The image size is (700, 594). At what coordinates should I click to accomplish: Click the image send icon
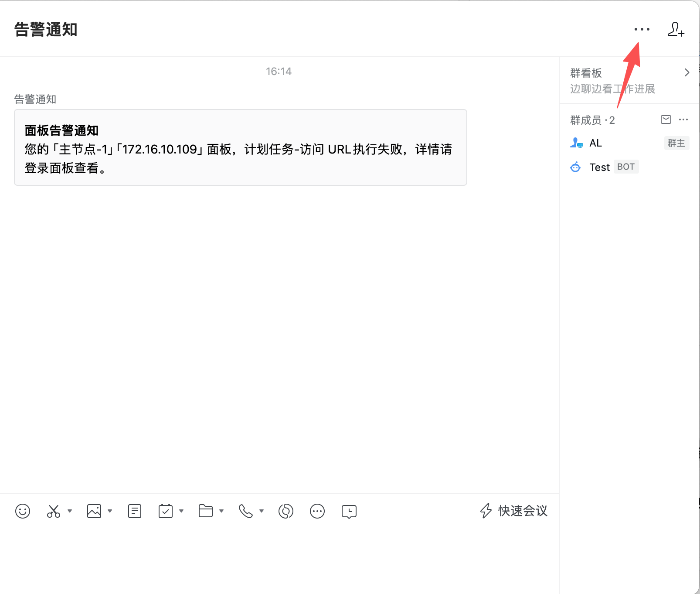point(94,511)
